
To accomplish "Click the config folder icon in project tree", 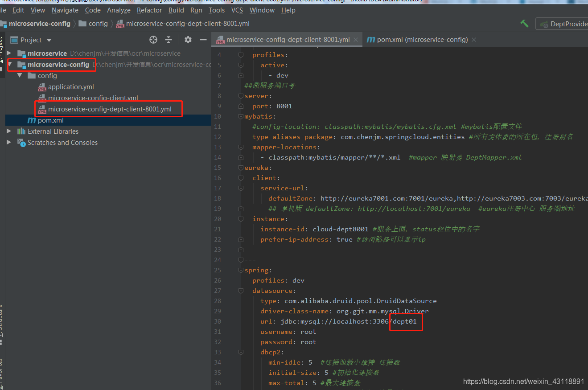I will 32,76.
